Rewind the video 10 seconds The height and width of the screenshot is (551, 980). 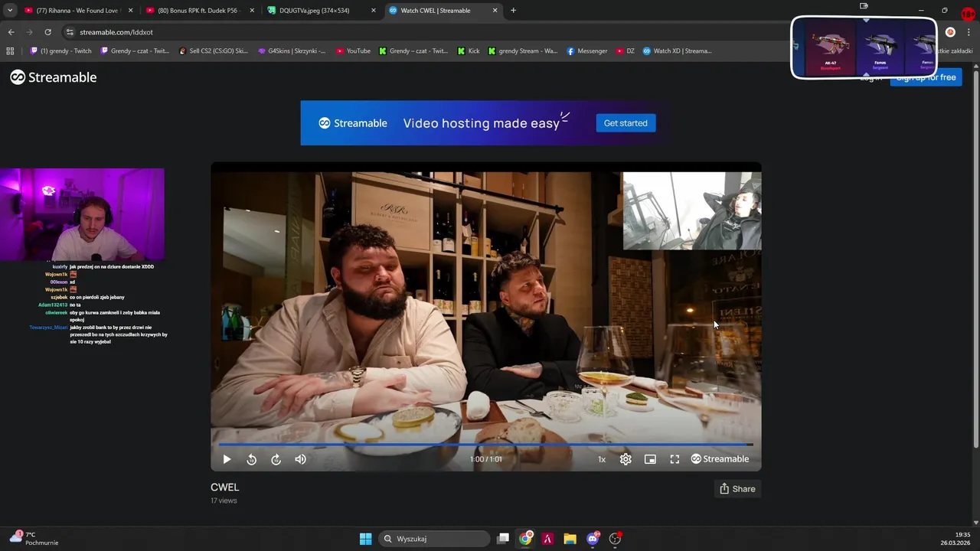[x=251, y=459]
